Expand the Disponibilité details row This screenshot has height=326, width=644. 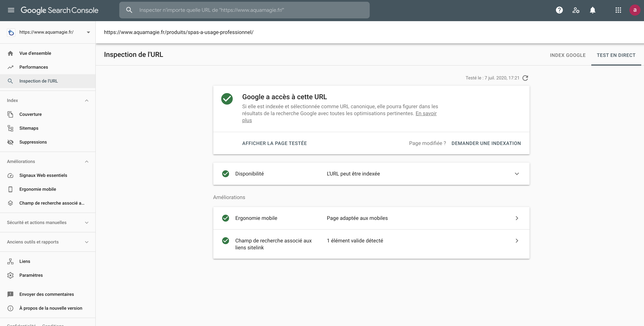[x=517, y=174]
